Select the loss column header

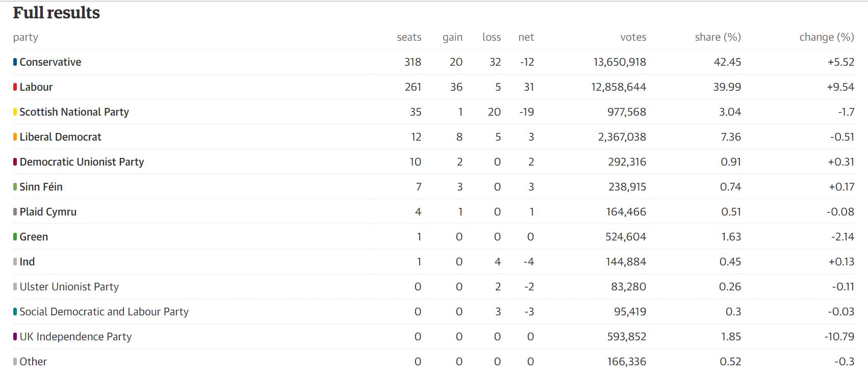tap(492, 37)
